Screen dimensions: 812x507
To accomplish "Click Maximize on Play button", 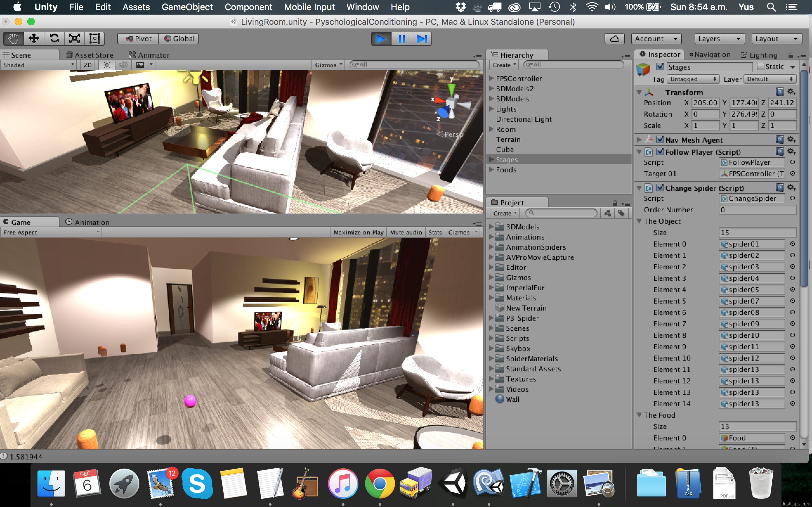I will coord(358,232).
